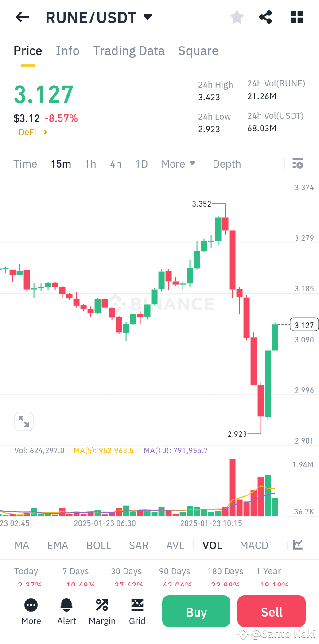Toggle the MACD indicator
The image size is (319, 644).
254,545
